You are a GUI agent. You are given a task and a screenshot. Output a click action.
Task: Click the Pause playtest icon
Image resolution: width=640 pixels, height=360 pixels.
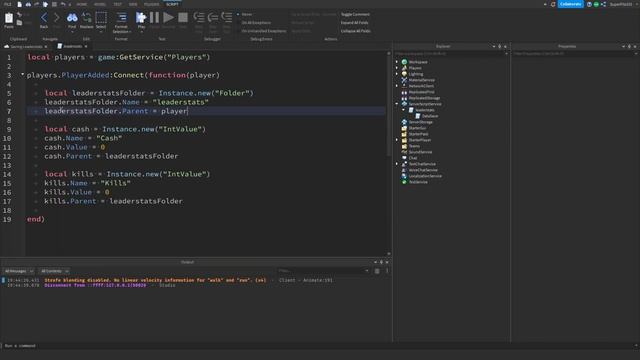point(155,18)
